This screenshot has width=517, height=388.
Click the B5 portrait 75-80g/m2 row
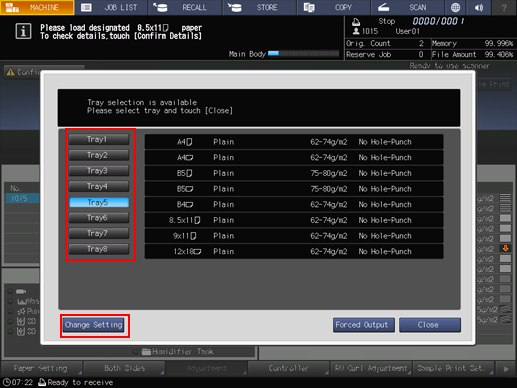pos(294,173)
